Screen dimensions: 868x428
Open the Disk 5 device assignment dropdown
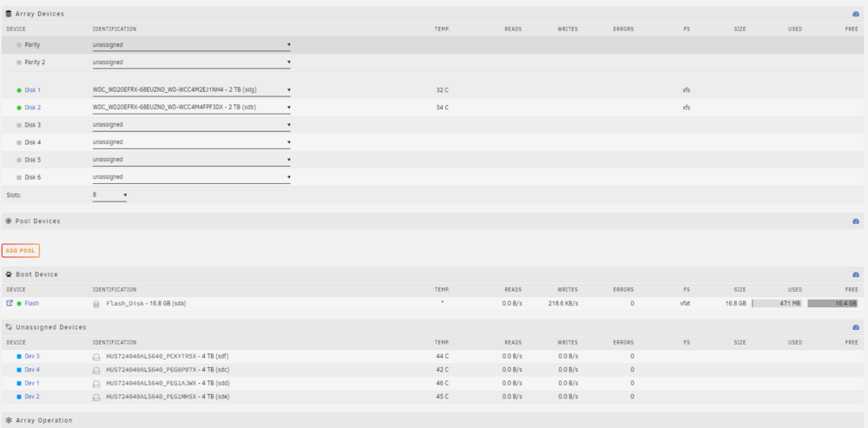(192, 160)
